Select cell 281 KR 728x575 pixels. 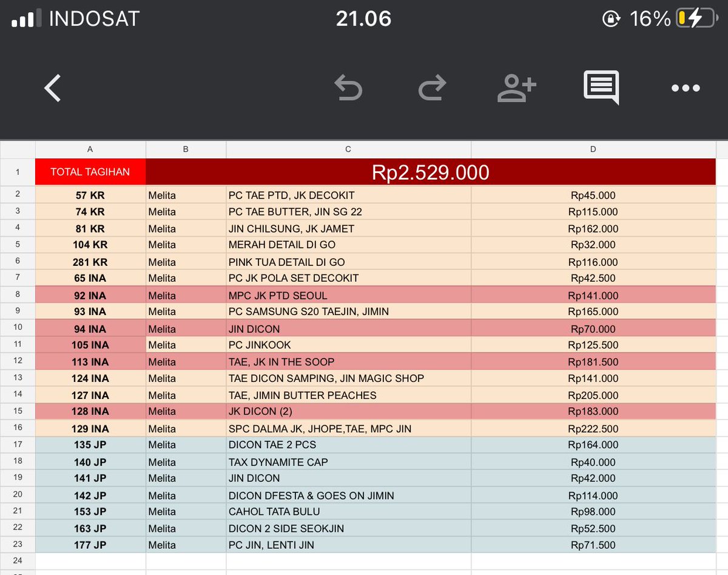pyautogui.click(x=90, y=262)
